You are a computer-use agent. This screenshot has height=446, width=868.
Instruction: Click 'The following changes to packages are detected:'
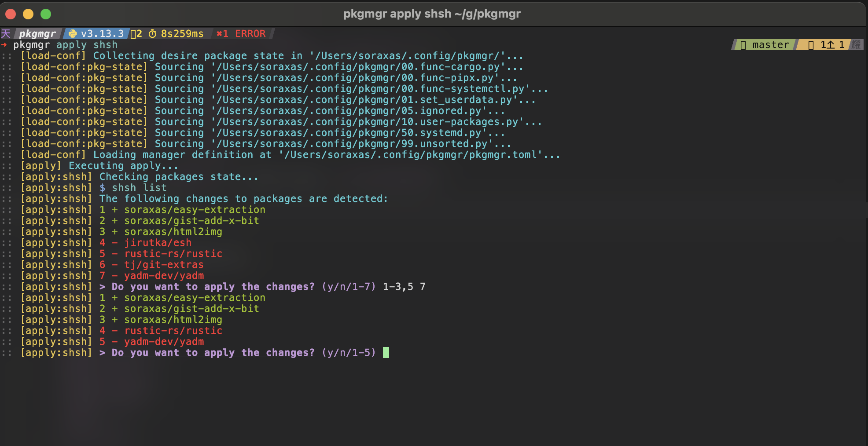243,199
